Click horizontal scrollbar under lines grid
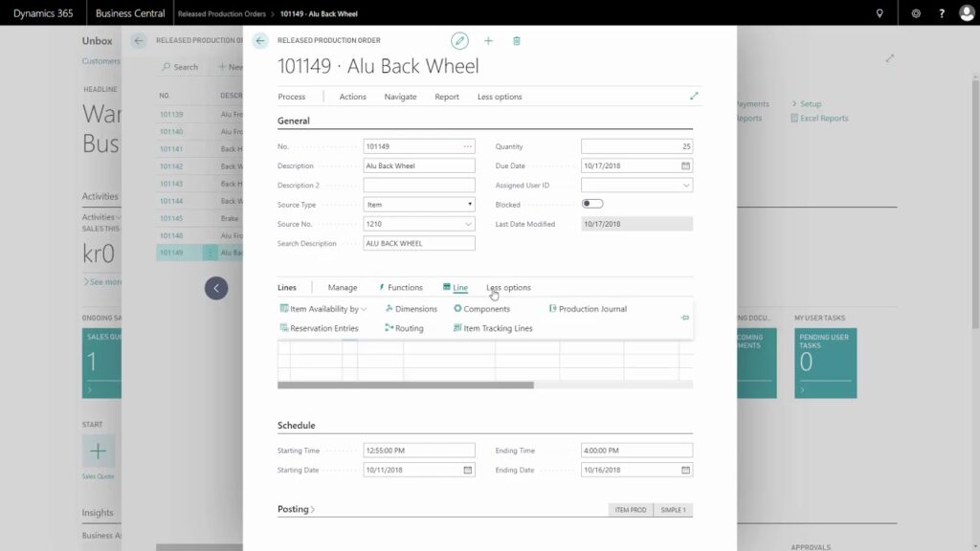Screen dimensions: 980x551 [x=406, y=385]
